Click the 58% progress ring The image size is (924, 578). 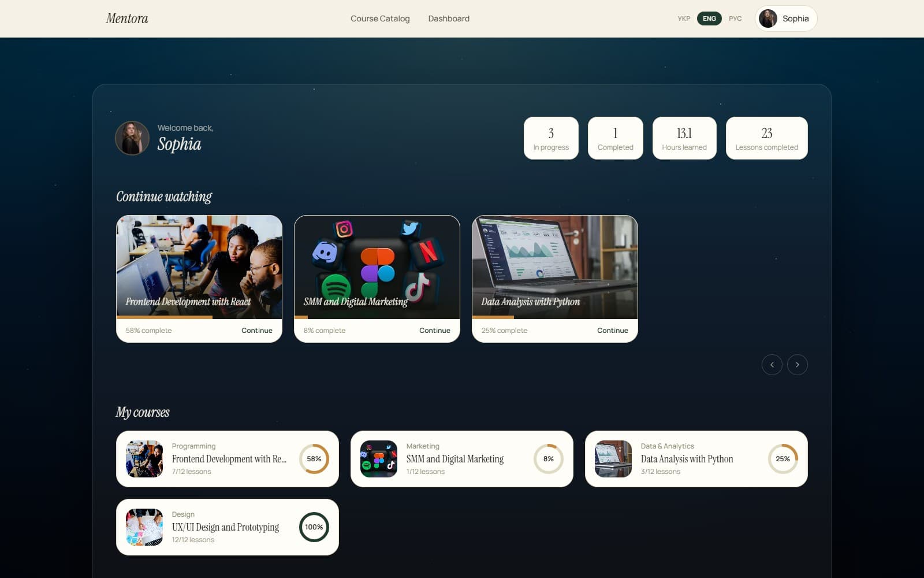point(314,459)
